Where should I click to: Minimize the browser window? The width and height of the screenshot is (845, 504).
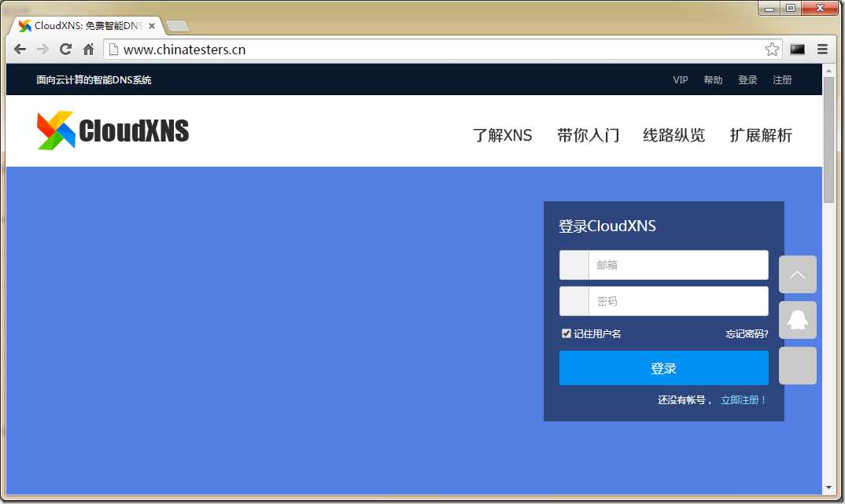pos(769,8)
